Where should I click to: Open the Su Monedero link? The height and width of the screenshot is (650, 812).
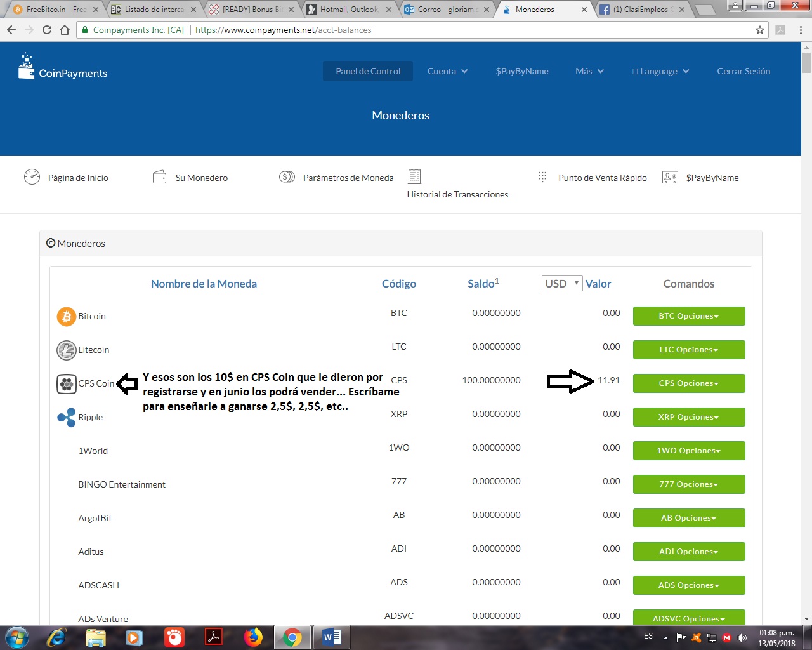pyautogui.click(x=202, y=178)
